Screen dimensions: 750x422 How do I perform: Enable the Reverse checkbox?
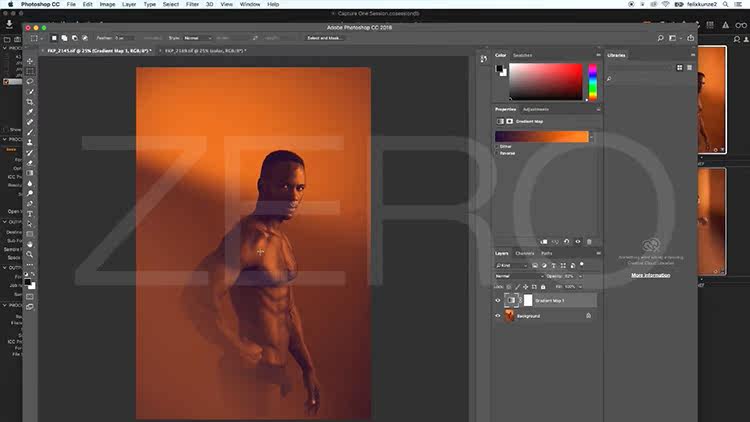click(x=497, y=153)
